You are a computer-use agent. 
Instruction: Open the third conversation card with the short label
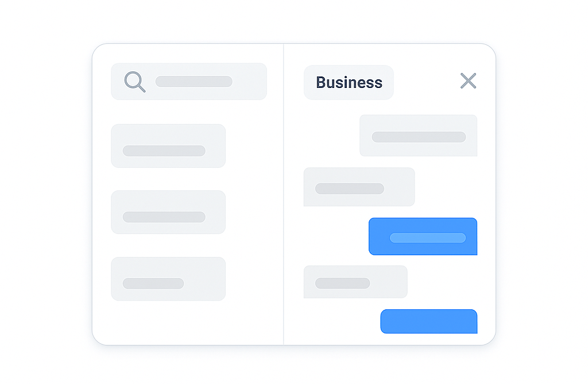[168, 279]
